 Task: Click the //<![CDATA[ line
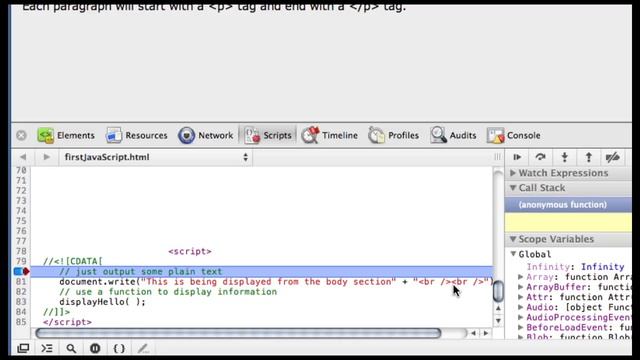point(73,261)
